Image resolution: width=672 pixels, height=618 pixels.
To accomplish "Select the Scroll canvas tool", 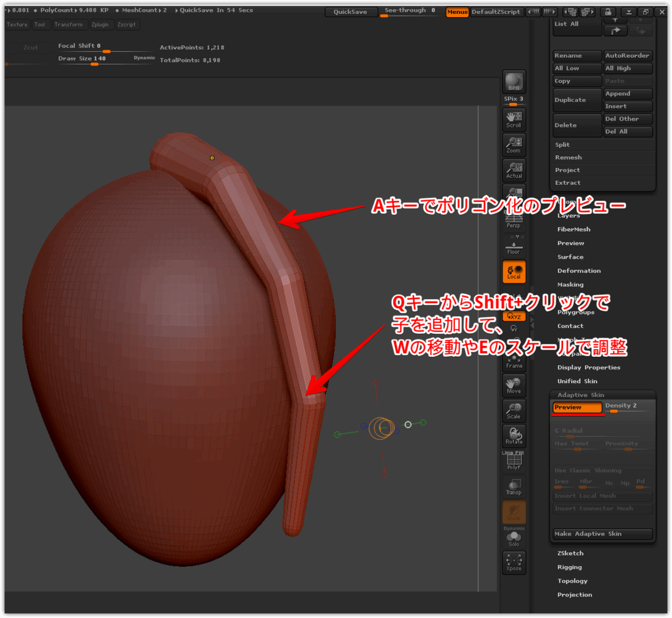I will tap(514, 119).
